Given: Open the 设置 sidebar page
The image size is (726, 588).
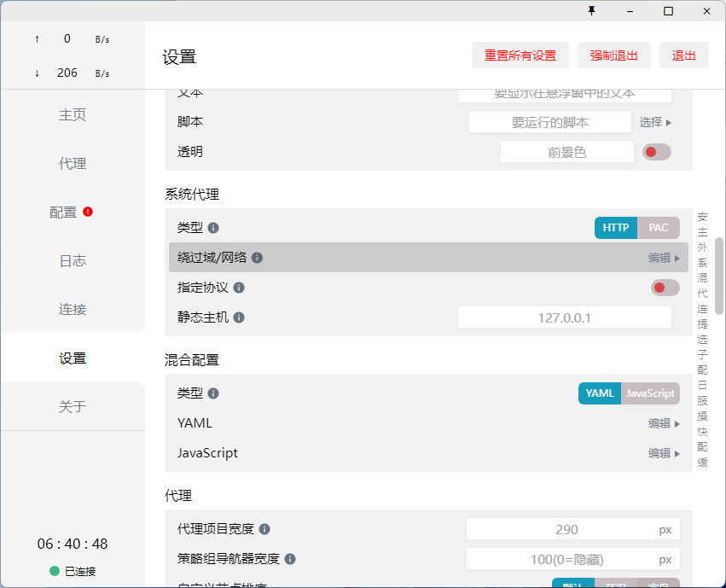Looking at the screenshot, I should 73,358.
